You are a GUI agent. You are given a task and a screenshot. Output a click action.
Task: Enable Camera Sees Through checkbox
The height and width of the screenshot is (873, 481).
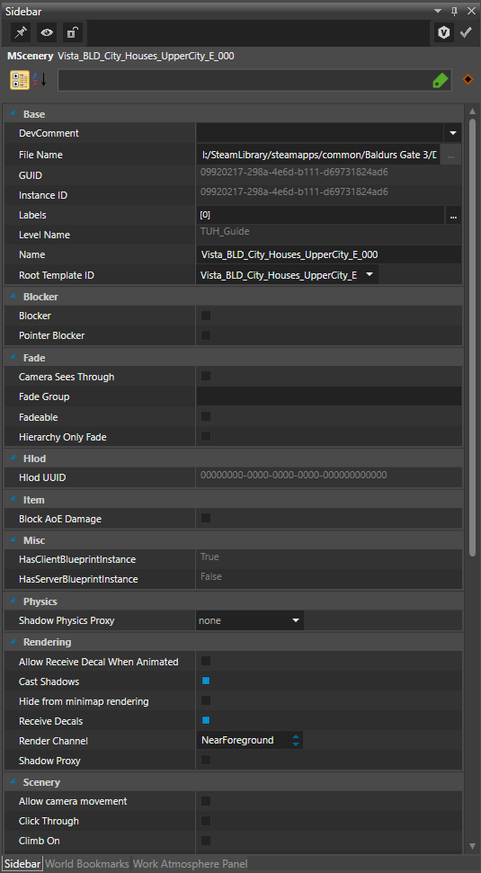pos(206,376)
